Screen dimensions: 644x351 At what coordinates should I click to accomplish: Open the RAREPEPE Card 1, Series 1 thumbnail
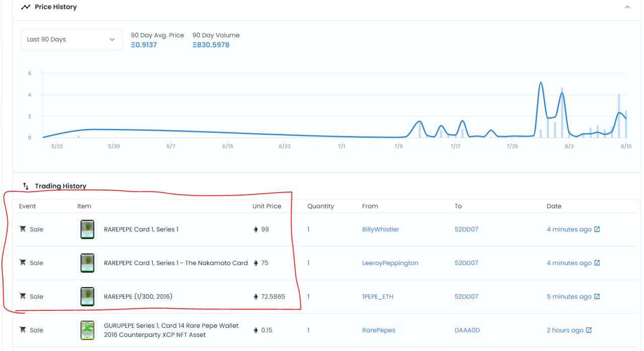pyautogui.click(x=88, y=229)
